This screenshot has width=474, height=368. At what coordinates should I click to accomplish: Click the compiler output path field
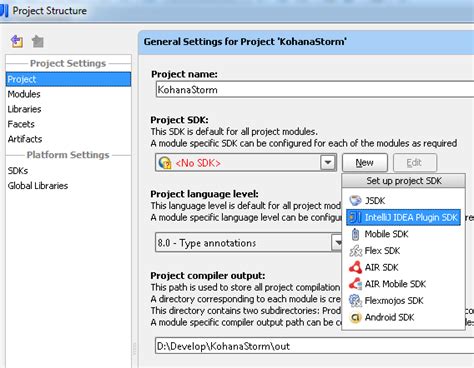tap(315, 346)
